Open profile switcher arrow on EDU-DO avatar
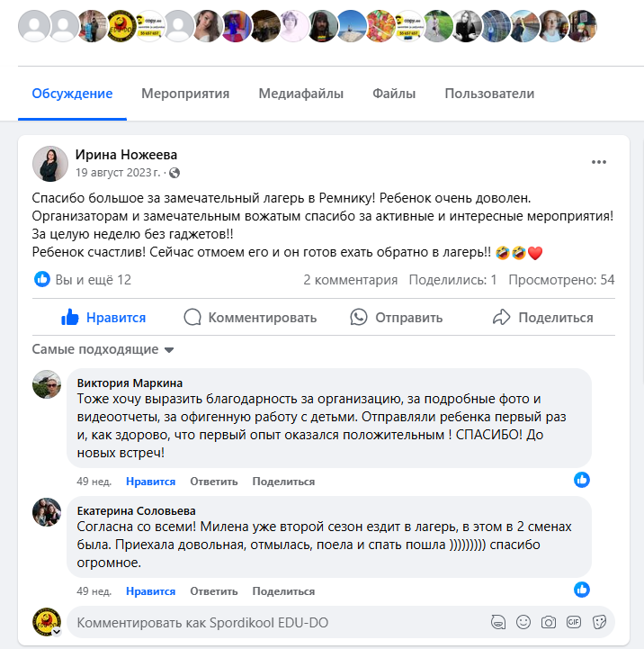The height and width of the screenshot is (649, 644). click(x=57, y=631)
